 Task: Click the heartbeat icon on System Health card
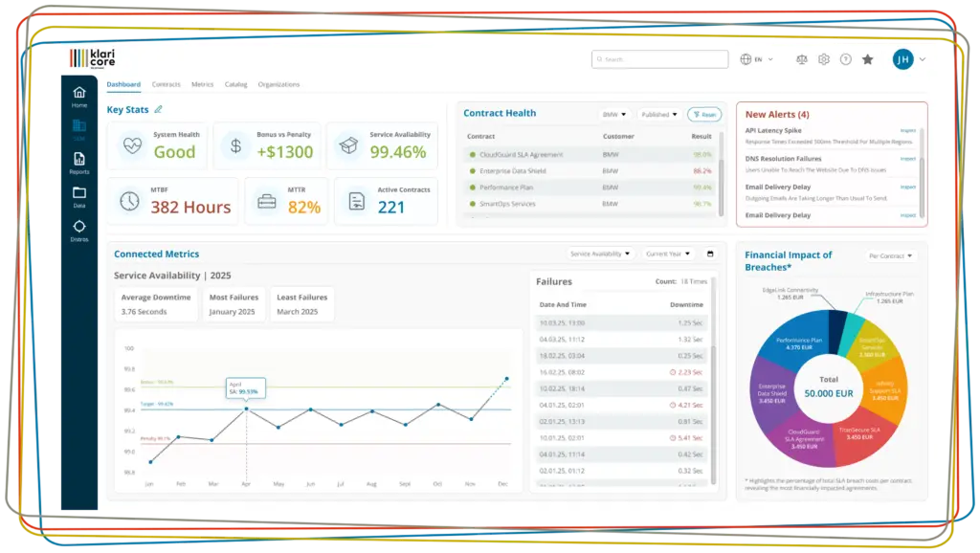tap(132, 145)
